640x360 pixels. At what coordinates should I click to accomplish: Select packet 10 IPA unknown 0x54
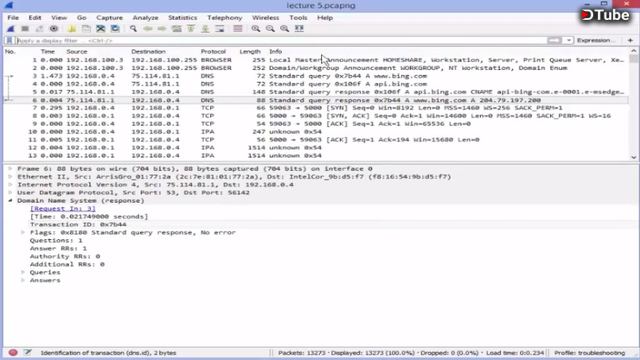pyautogui.click(x=316, y=132)
